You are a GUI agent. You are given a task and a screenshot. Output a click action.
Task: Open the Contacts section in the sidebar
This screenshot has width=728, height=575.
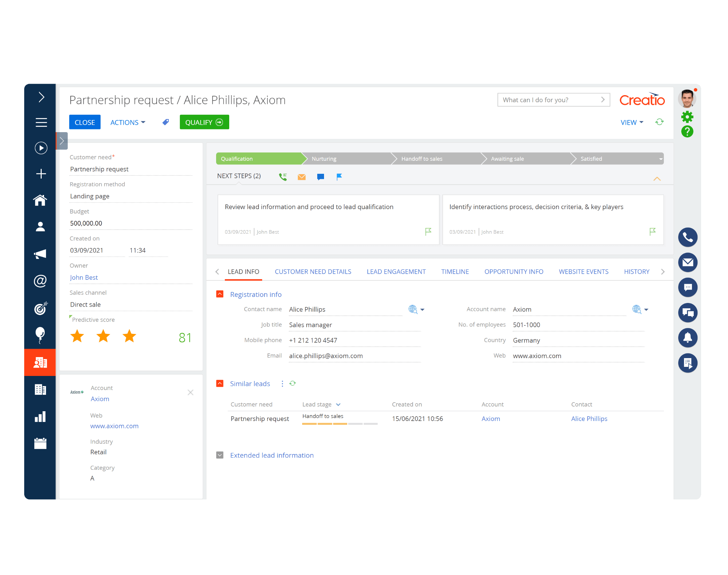pos(40,227)
